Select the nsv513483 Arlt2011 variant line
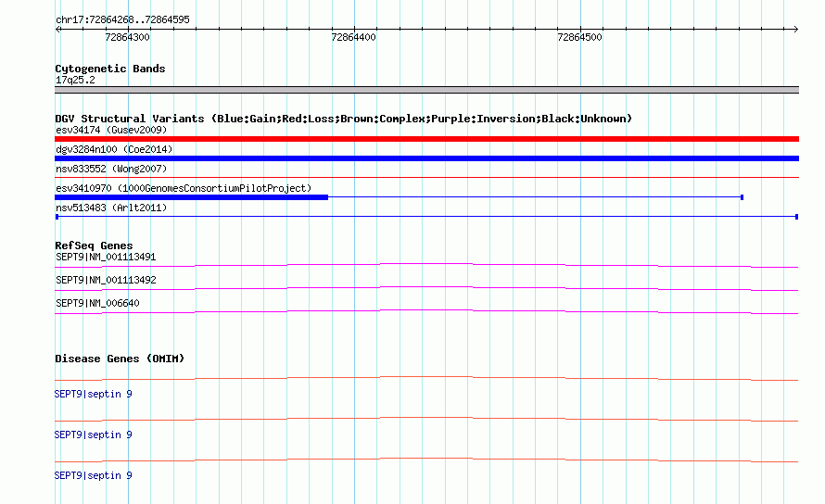Screen dimensions: 825x504 click(x=426, y=217)
